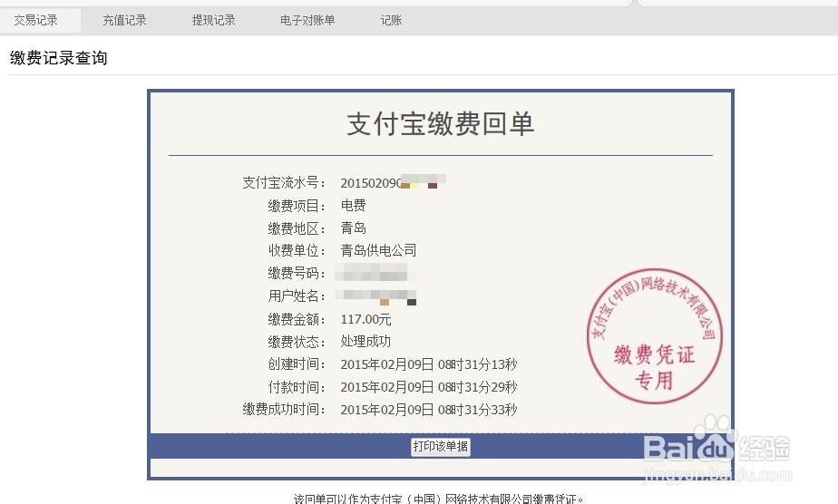The height and width of the screenshot is (504, 838).
Task: Switch to the 充值记录 tab
Action: click(124, 20)
